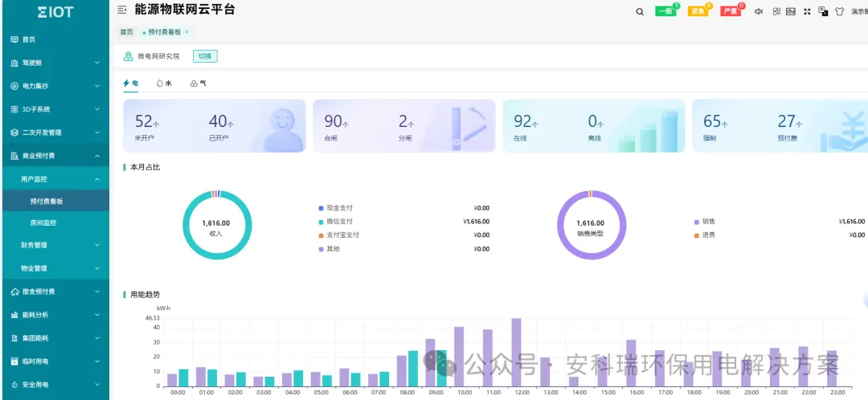Switch to the 水 water tab
Image resolution: width=868 pixels, height=400 pixels.
click(x=164, y=83)
